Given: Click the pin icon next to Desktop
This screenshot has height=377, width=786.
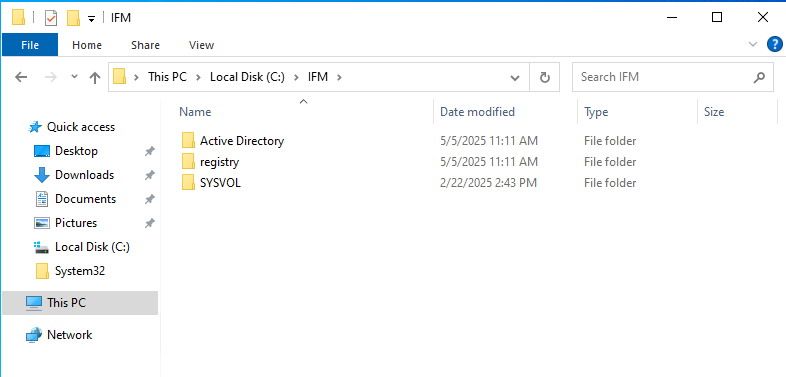Looking at the screenshot, I should 149,151.
